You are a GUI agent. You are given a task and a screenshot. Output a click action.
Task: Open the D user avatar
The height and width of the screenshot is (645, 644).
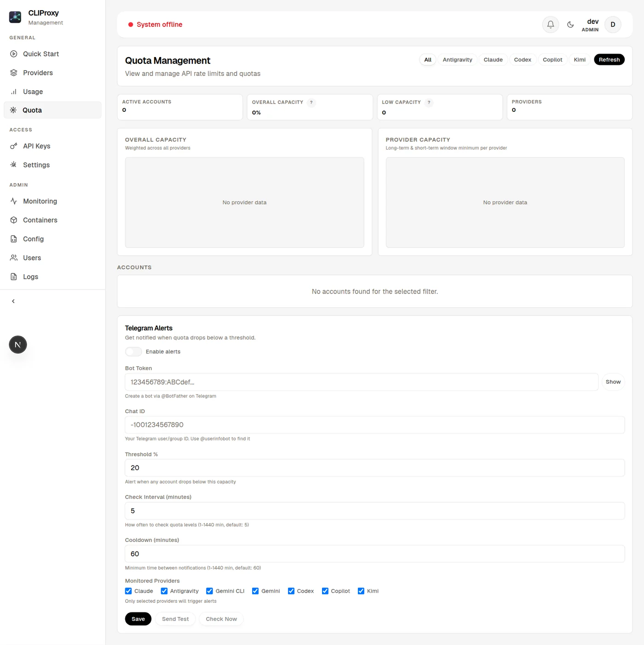pyautogui.click(x=613, y=24)
